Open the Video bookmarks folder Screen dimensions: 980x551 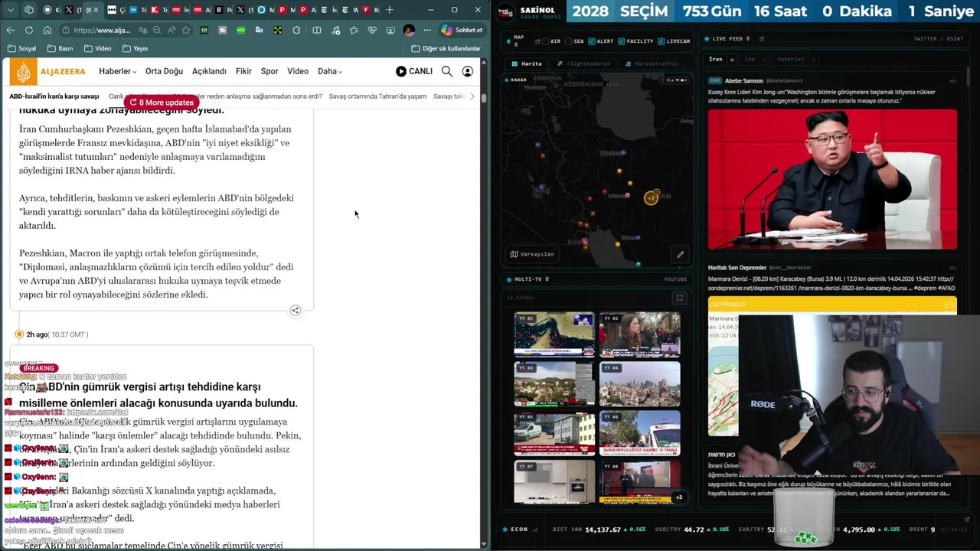97,48
